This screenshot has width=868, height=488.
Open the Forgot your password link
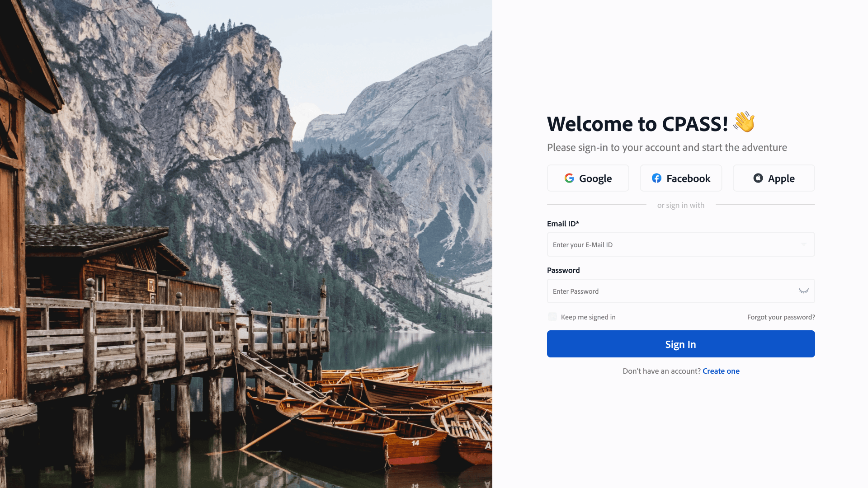781,317
